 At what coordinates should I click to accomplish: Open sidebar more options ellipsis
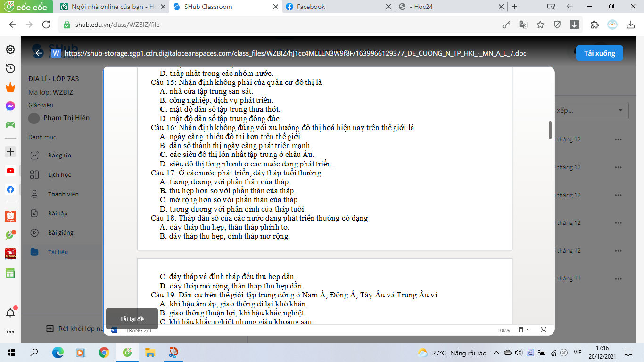click(10, 331)
